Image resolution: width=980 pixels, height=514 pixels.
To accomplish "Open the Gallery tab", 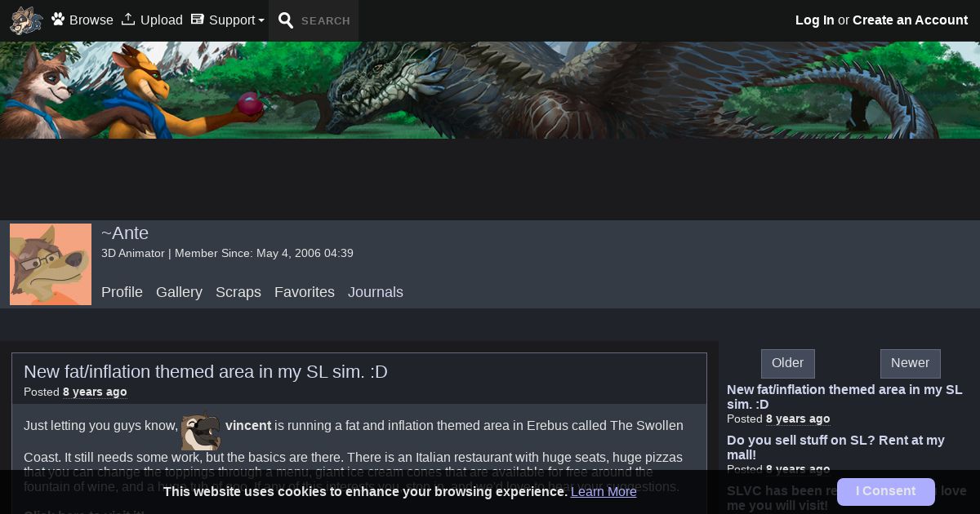I will [x=179, y=292].
